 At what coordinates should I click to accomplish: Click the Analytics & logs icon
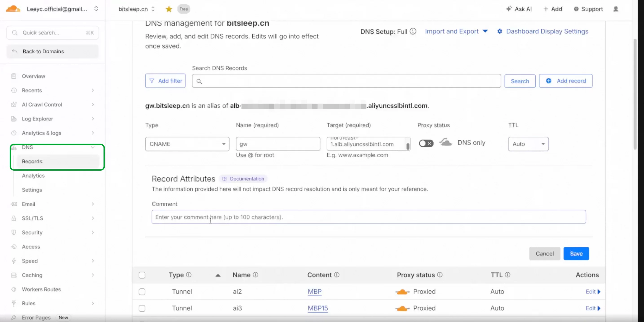tap(14, 133)
